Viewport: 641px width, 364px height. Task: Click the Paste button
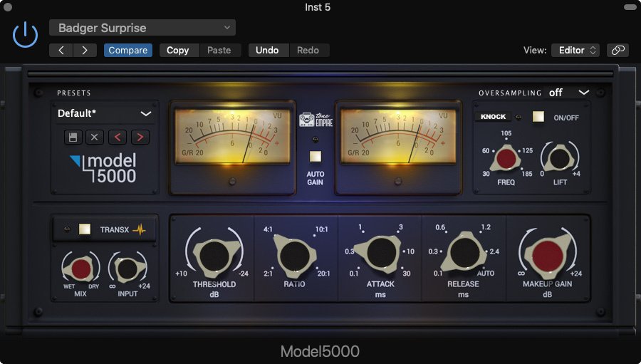point(219,51)
